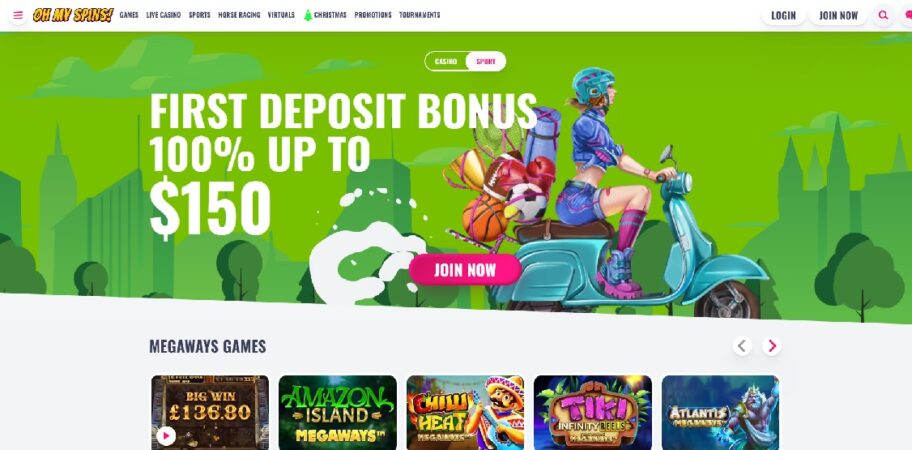This screenshot has width=912, height=450.
Task: Open the Tournaments link
Action: pos(419,15)
